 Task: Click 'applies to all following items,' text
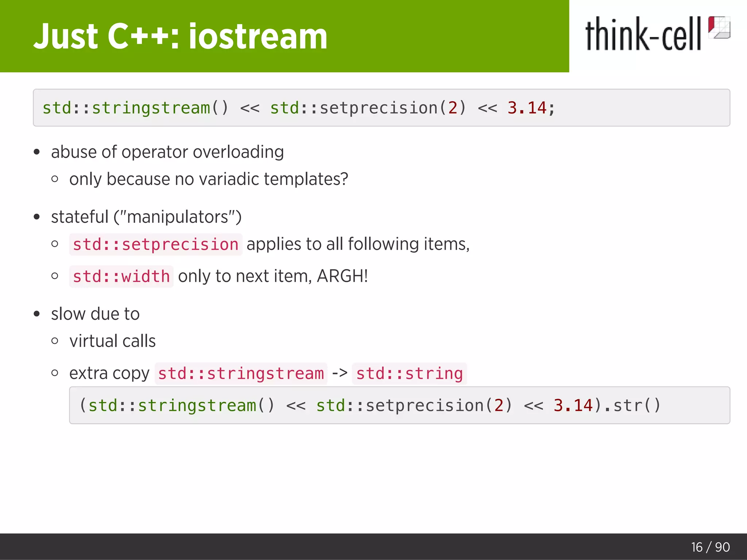pos(358,244)
